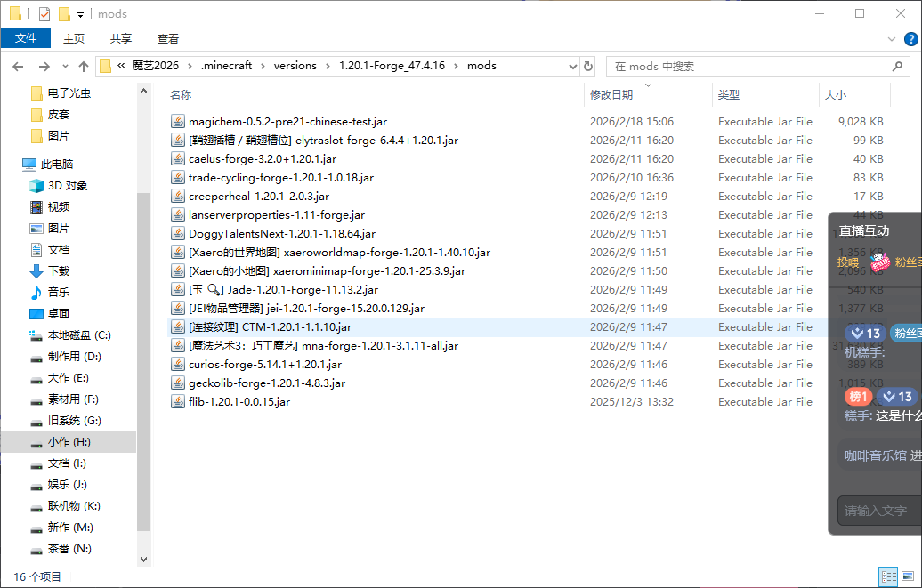The image size is (922, 588).
Task: Select mna-forge-1.20.1-3.1.11-all.jar icon
Action: [178, 346]
